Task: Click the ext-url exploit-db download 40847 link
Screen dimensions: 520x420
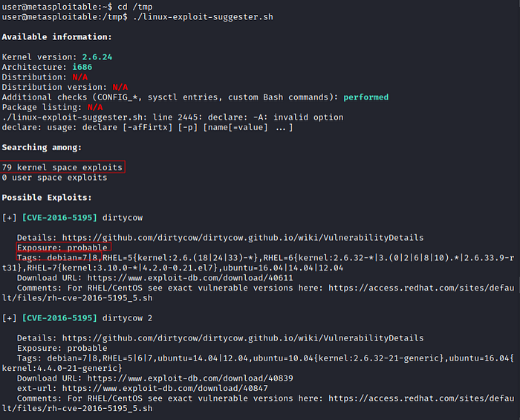Action: click(x=165, y=388)
